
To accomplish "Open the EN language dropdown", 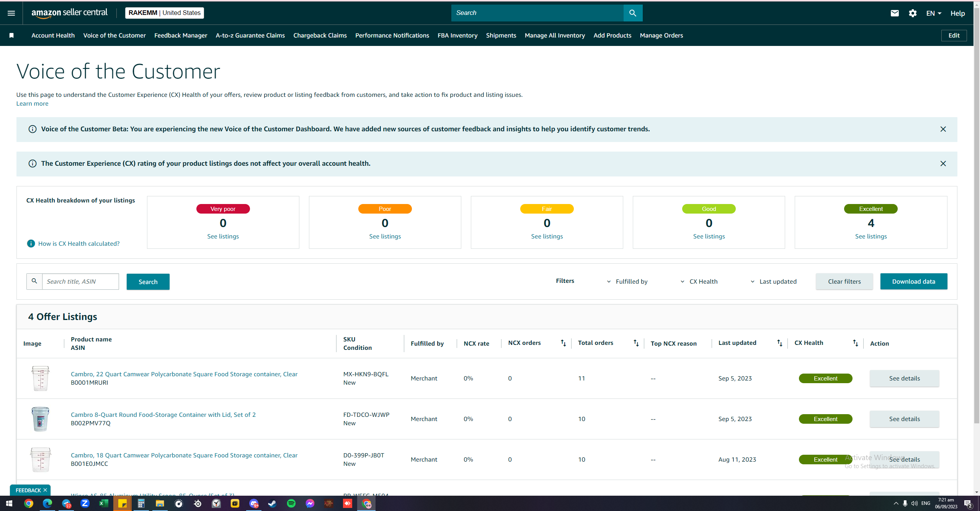I will (933, 13).
